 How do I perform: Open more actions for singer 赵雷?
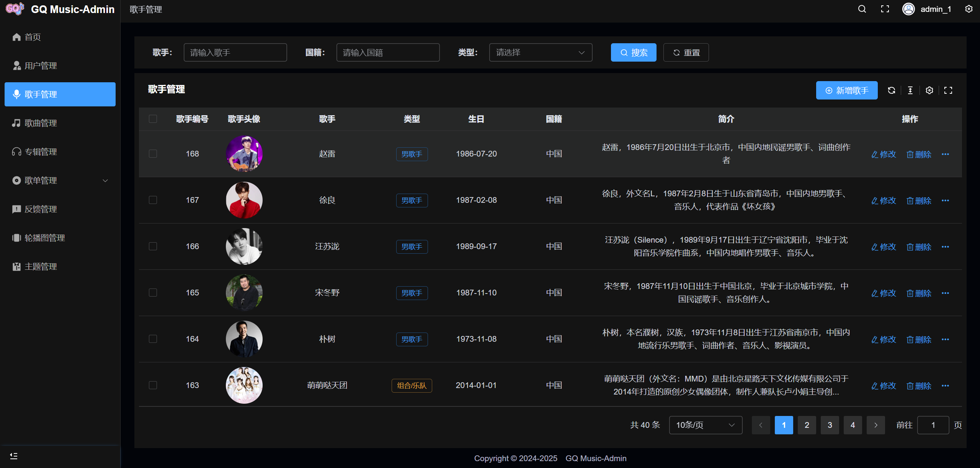point(945,154)
